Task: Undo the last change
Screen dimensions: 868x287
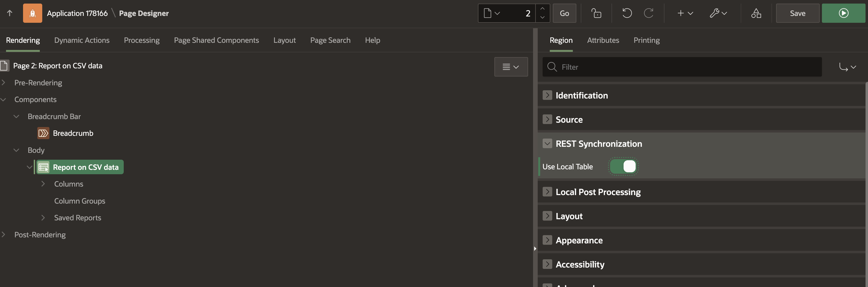Action: coord(627,13)
